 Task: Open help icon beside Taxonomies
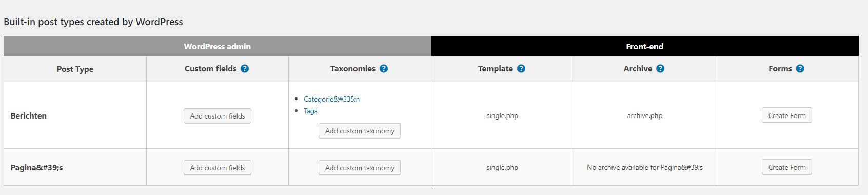click(384, 69)
